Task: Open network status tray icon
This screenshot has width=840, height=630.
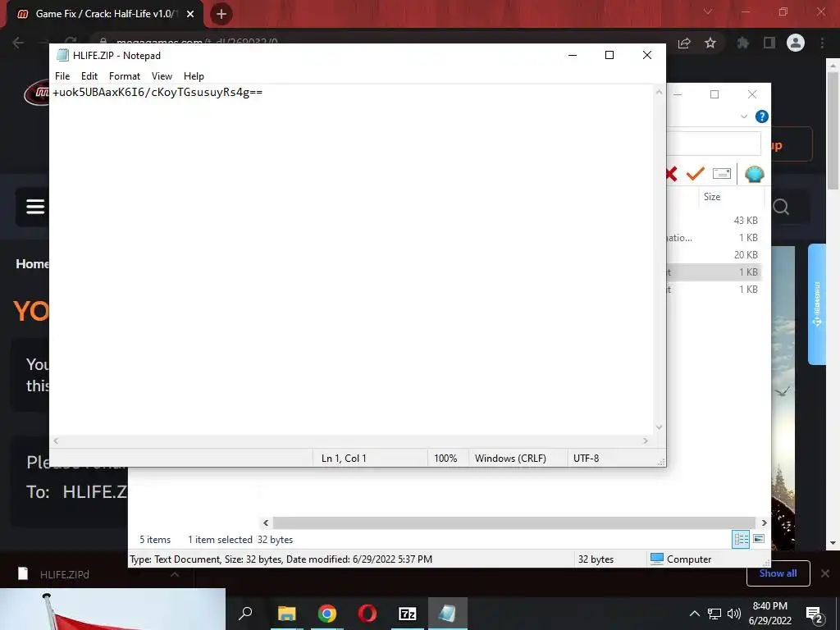Action: (x=714, y=614)
